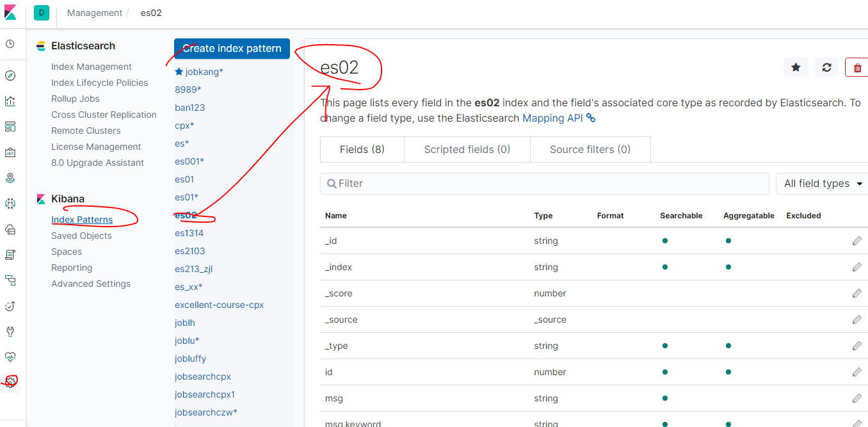Image resolution: width=868 pixels, height=427 pixels.
Task: Select excellent-course-cpx index pattern
Action: pos(220,305)
